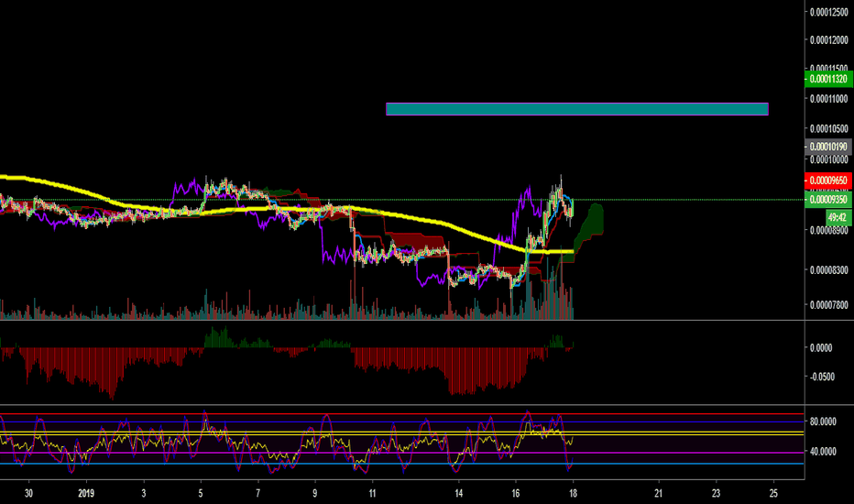Select the red horizontal line atop oscillator
854x504 pixels.
(402, 414)
